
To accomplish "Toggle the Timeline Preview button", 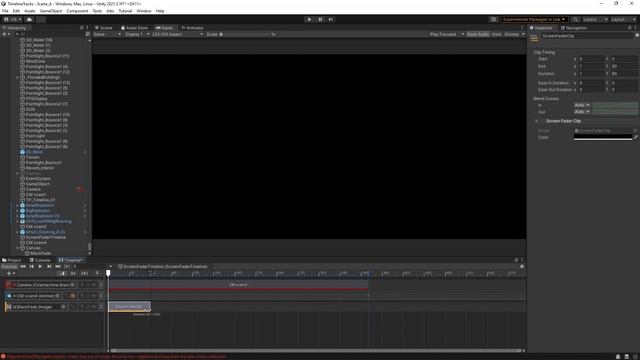I will [9, 267].
